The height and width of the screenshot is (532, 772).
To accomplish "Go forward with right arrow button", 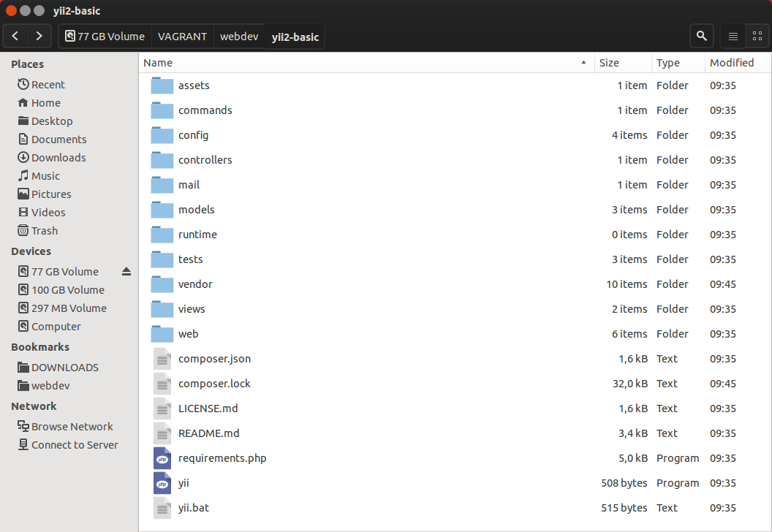I will tap(39, 36).
